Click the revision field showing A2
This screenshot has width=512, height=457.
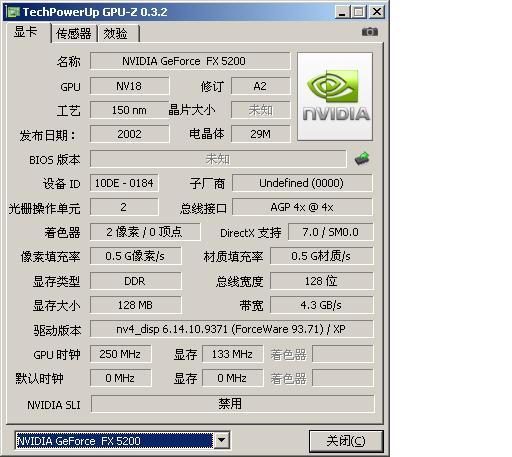(260, 86)
